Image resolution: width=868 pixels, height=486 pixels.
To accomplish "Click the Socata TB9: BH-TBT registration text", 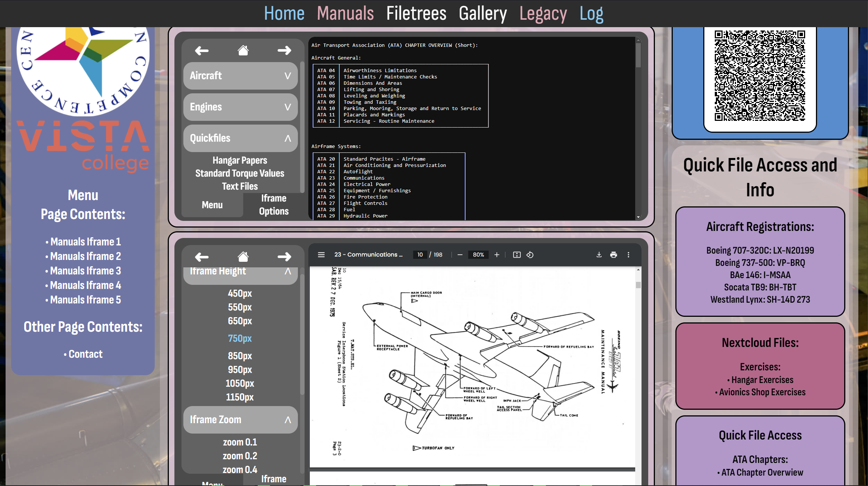I will (760, 287).
